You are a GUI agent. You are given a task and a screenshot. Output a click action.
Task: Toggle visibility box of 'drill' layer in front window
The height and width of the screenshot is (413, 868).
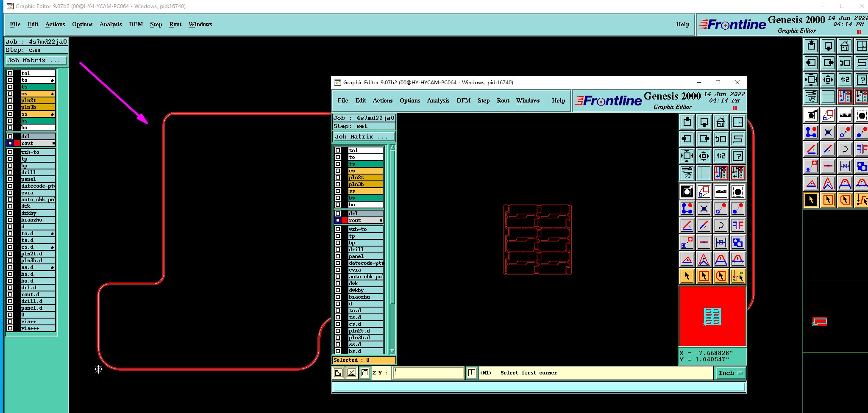(338, 249)
